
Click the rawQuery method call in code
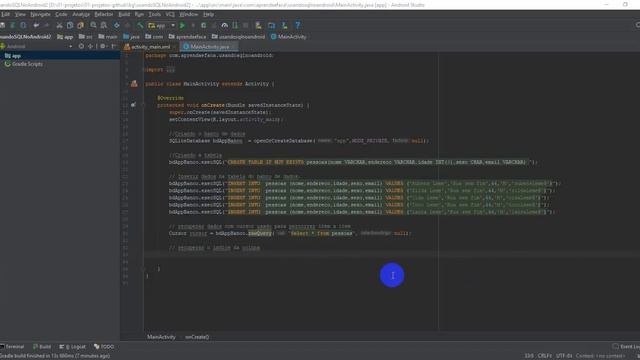pos(260,233)
